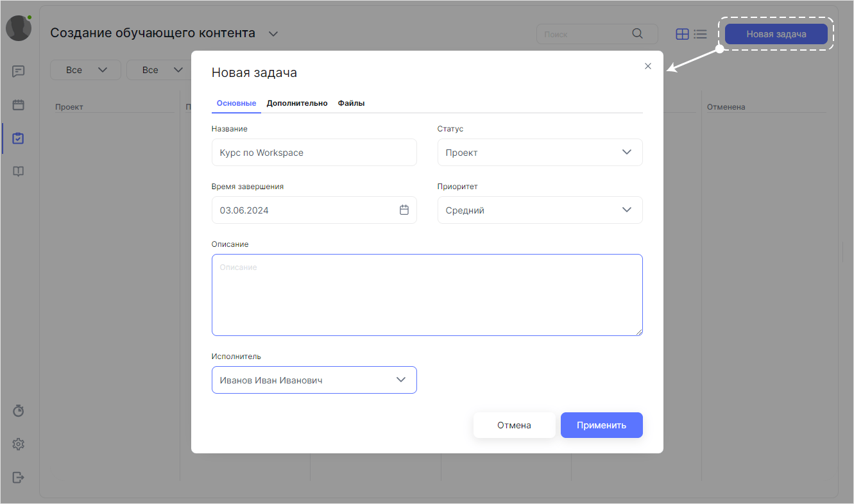This screenshot has height=504, width=854.
Task: Open the Файлы tab
Action: [351, 103]
